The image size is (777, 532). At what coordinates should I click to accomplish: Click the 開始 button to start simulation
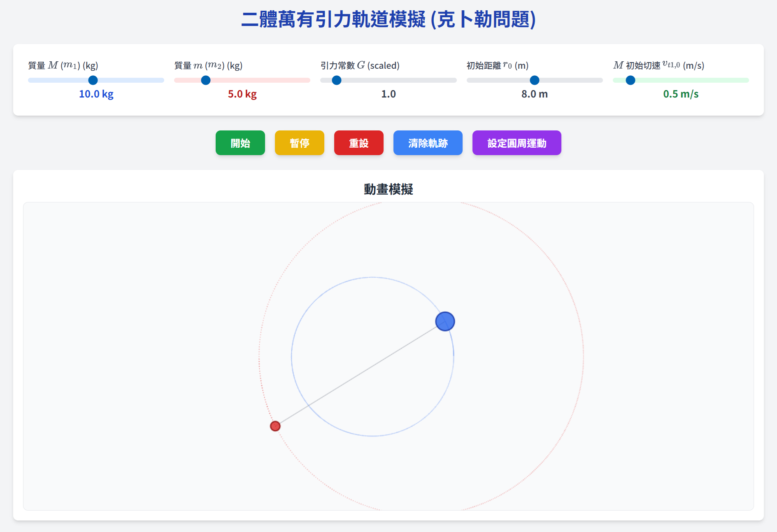click(x=240, y=143)
